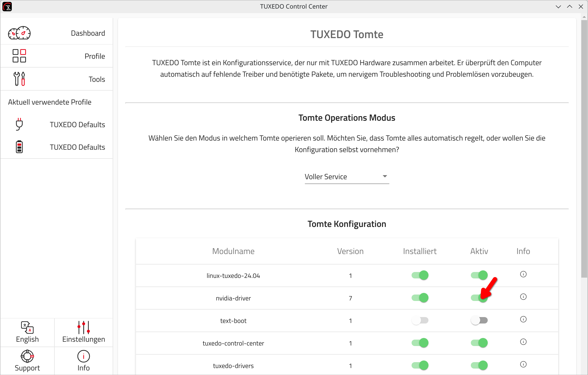Enable Installiert switch for text-boot

pyautogui.click(x=420, y=320)
